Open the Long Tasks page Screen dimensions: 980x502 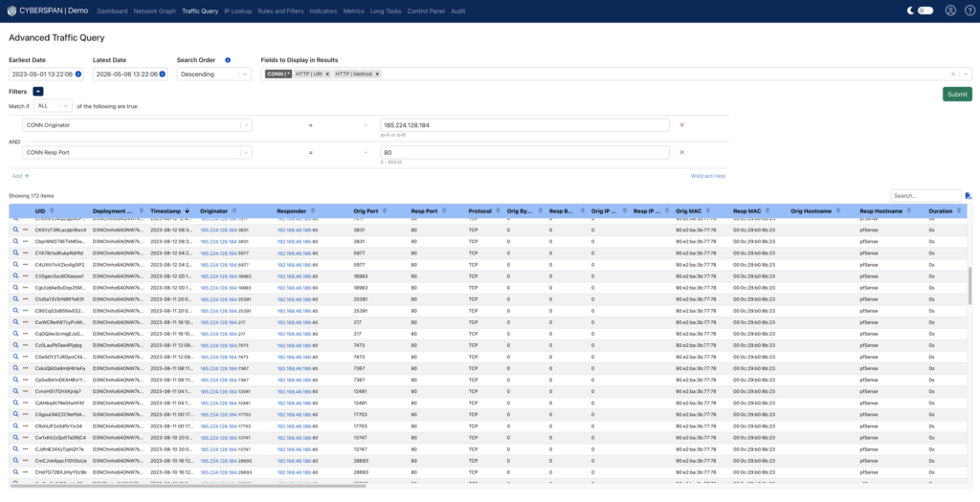[x=386, y=11]
